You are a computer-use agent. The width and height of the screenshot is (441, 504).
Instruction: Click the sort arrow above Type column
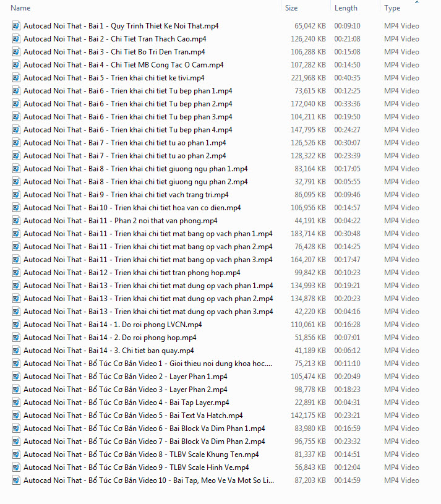(x=417, y=2)
